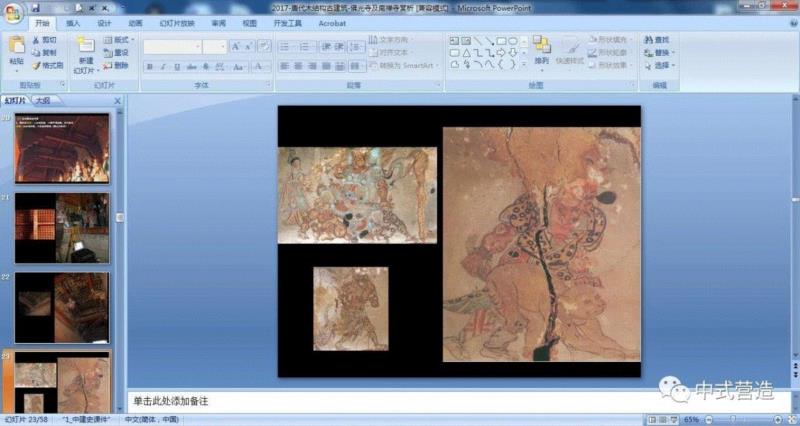Toggle strikethrough text formatting
Screen dimensions: 800x426
click(x=191, y=67)
